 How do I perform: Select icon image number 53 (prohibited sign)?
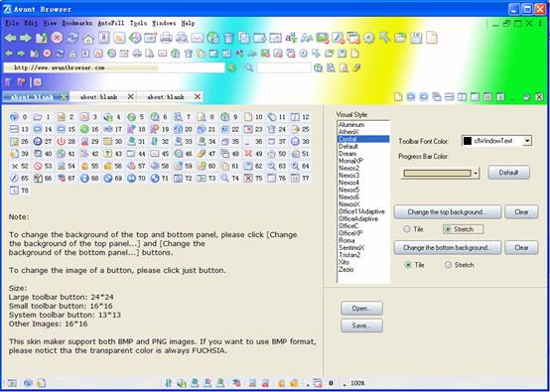coord(38,166)
